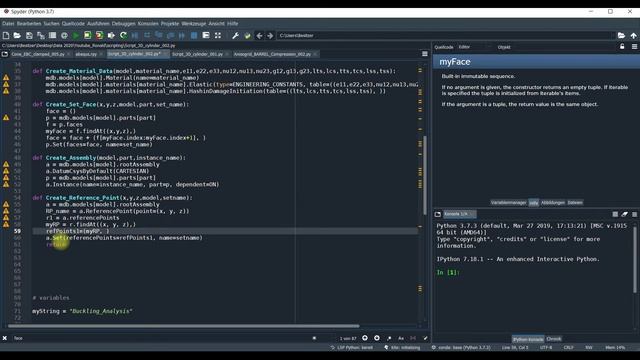Run cell and advance to next
The image size is (640, 360).
[x=99, y=36]
